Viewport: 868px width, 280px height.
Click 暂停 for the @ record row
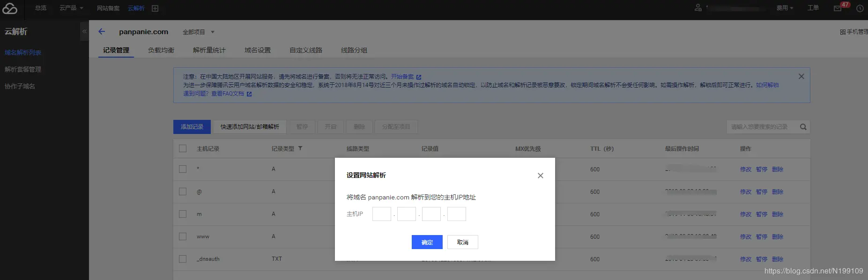(x=762, y=192)
